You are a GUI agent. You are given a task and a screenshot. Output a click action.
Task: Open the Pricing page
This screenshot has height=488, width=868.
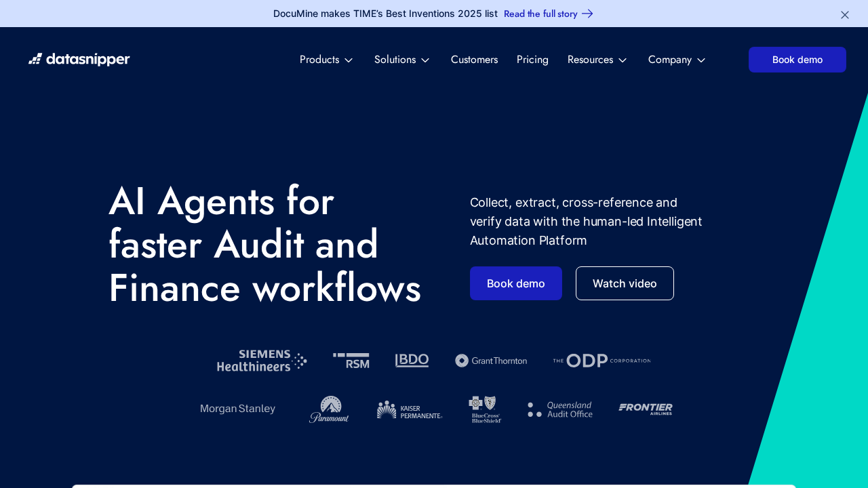tap(532, 60)
